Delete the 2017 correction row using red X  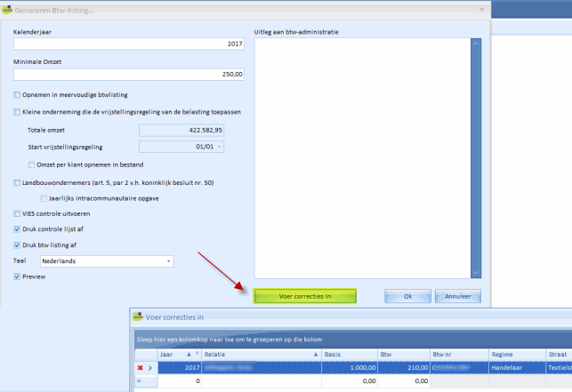141,367
